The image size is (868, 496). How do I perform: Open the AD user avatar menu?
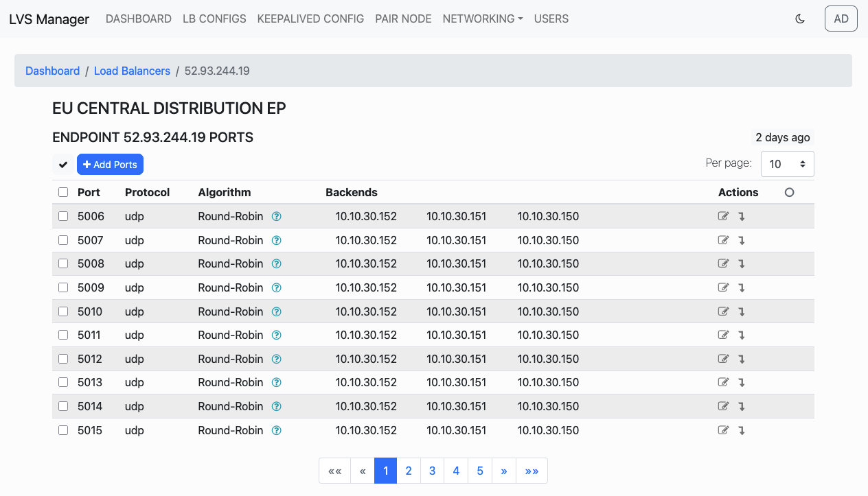coord(841,19)
